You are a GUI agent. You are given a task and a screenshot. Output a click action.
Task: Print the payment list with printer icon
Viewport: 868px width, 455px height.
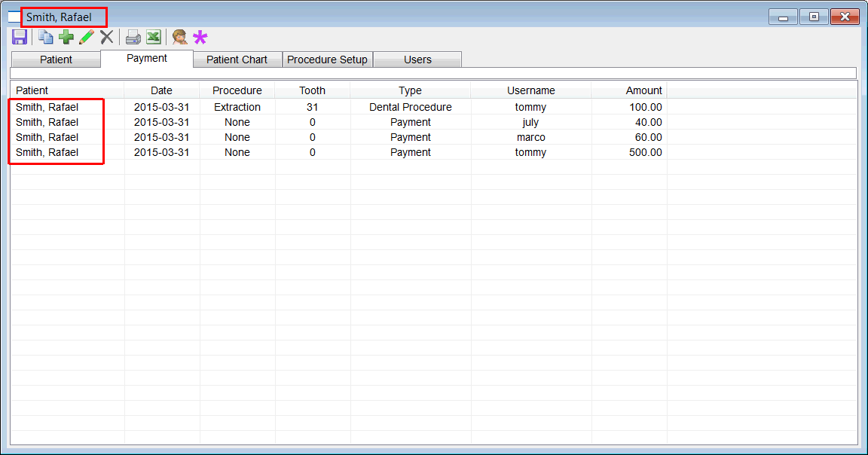[133, 37]
